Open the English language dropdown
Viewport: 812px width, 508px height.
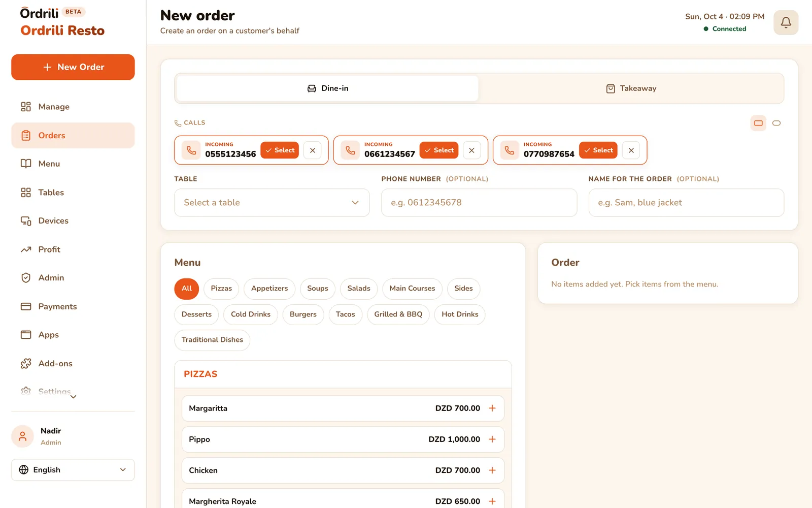pos(73,470)
